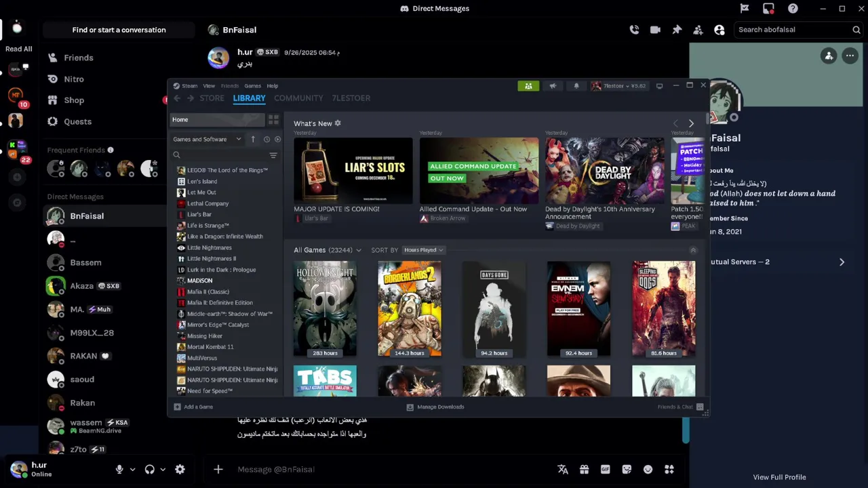Open Borderlands 2 game cover
The image size is (868, 488).
click(410, 309)
